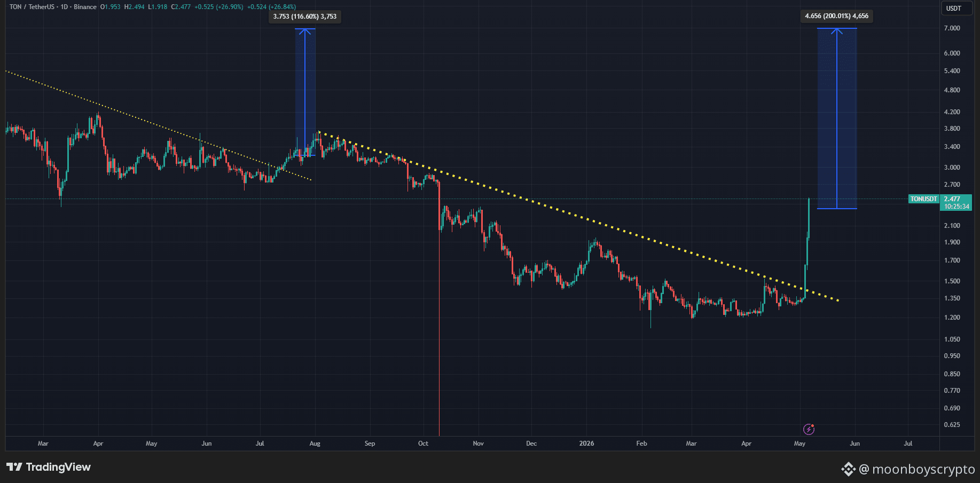The image size is (980, 483).
Task: Click the Feb label on time axis
Action: 641,444
